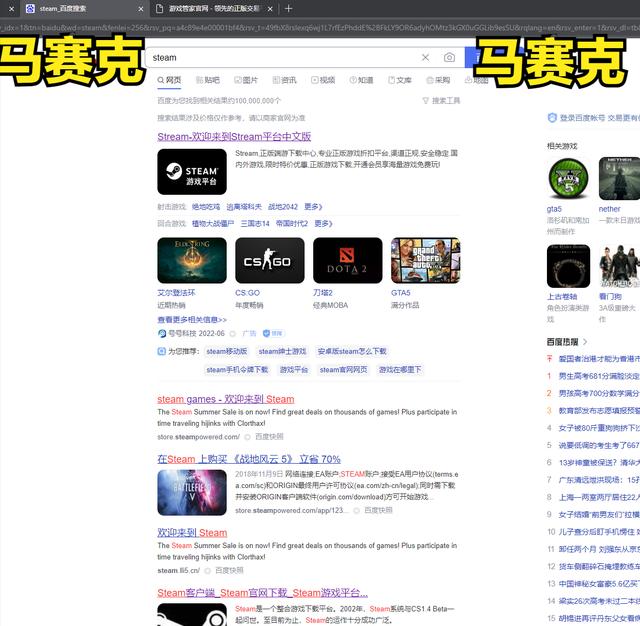Click 查看更多相关信息 link
The height and width of the screenshot is (626, 640).
tap(192, 320)
